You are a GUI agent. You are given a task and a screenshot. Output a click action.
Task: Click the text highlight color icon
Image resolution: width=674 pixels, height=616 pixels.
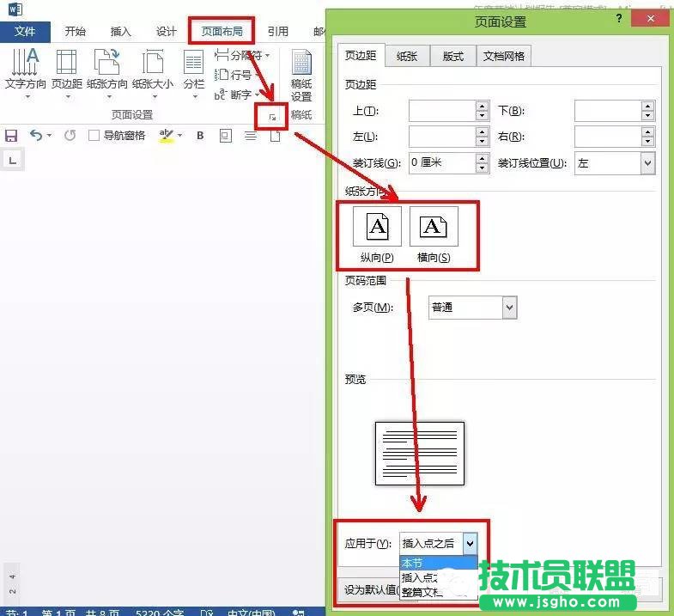point(166,136)
